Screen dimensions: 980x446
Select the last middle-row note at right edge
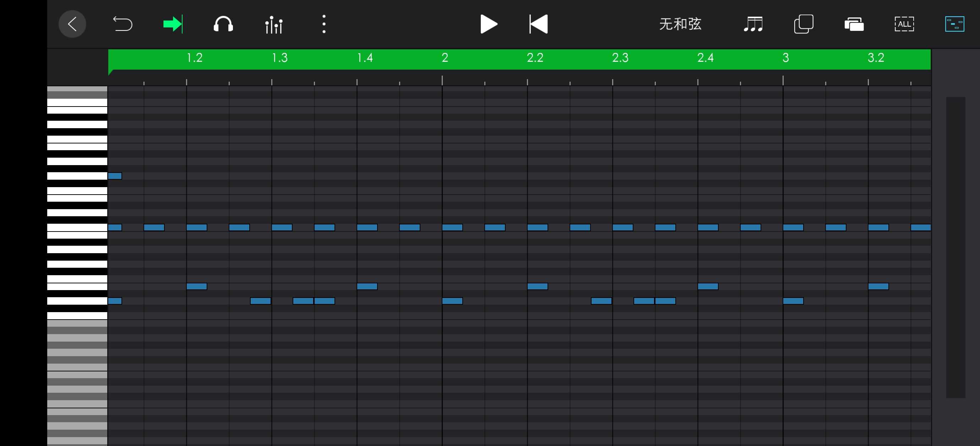pos(921,228)
